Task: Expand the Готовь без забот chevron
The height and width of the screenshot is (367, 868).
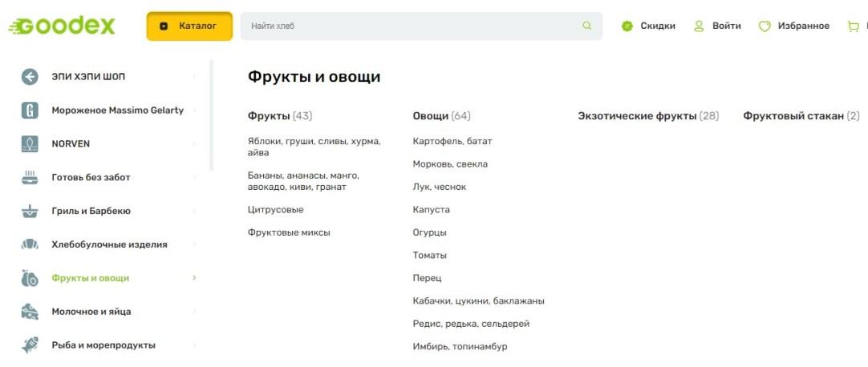Action: click(x=194, y=177)
